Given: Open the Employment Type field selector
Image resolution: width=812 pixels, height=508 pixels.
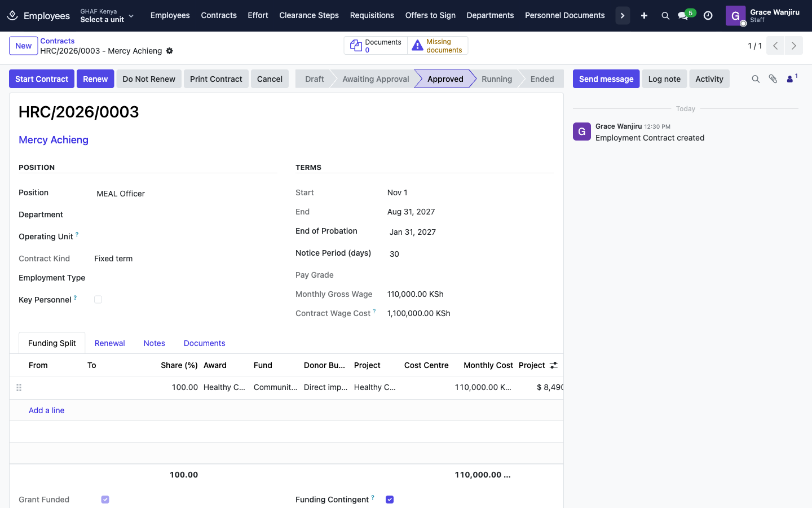Looking at the screenshot, I should 186,278.
